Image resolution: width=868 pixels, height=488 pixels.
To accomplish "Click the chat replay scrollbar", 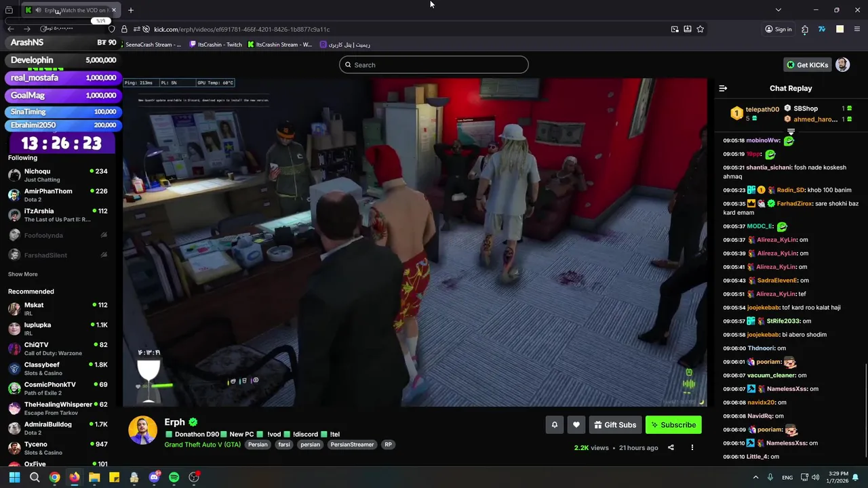I will tap(865, 410).
